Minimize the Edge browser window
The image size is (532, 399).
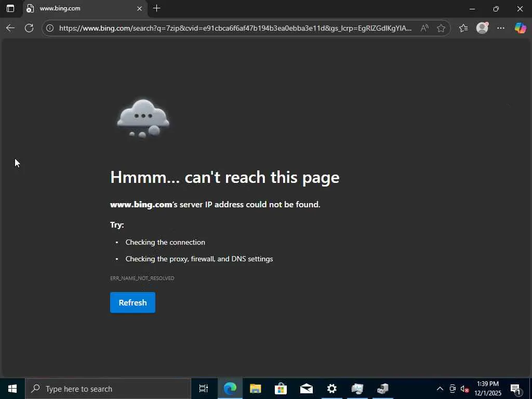[472, 9]
